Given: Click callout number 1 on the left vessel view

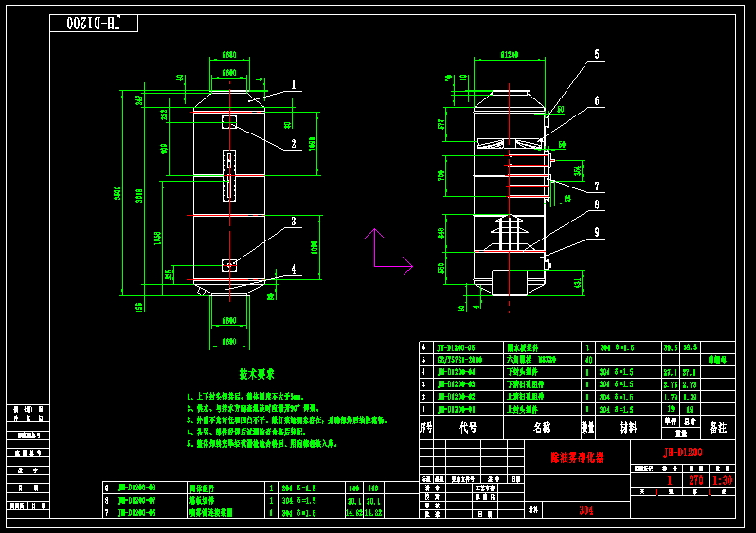Looking at the screenshot, I should coord(294,85).
